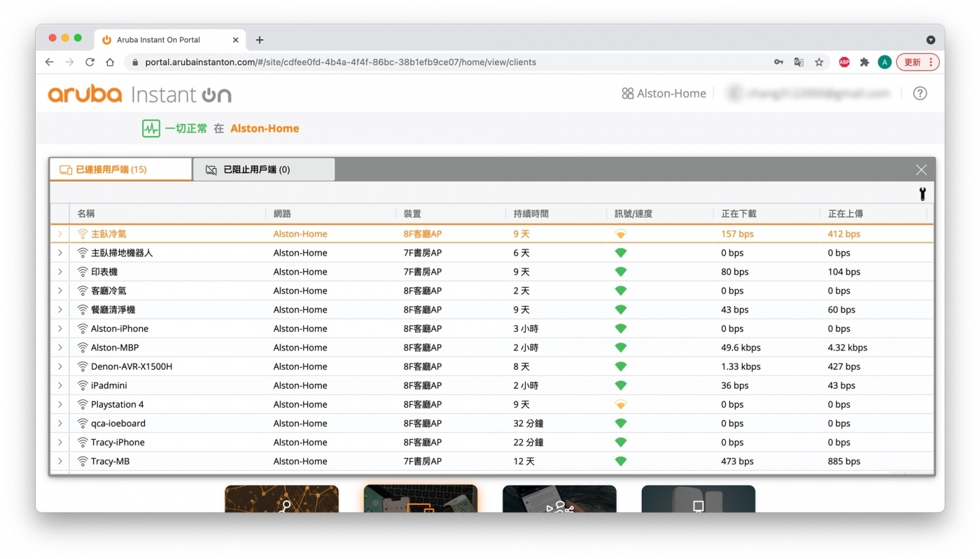Click the orange signal icon for 主臥冷氣
980x559 pixels.
[x=620, y=234]
